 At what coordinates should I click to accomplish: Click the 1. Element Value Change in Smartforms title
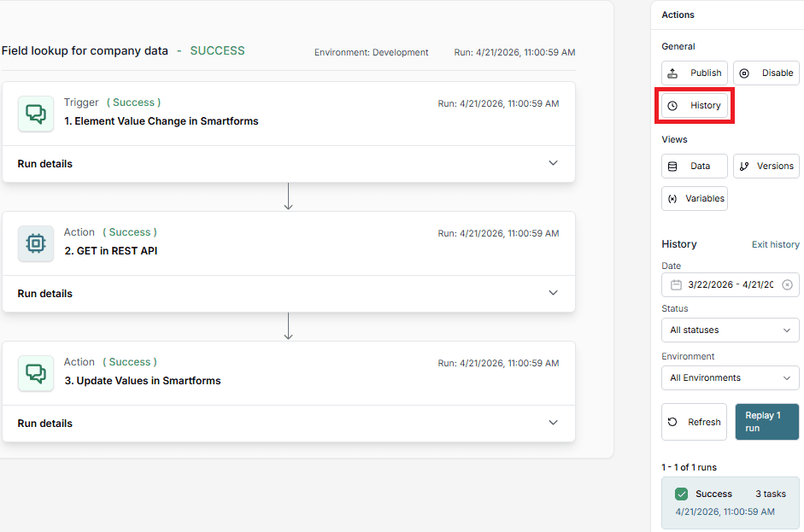tap(161, 121)
